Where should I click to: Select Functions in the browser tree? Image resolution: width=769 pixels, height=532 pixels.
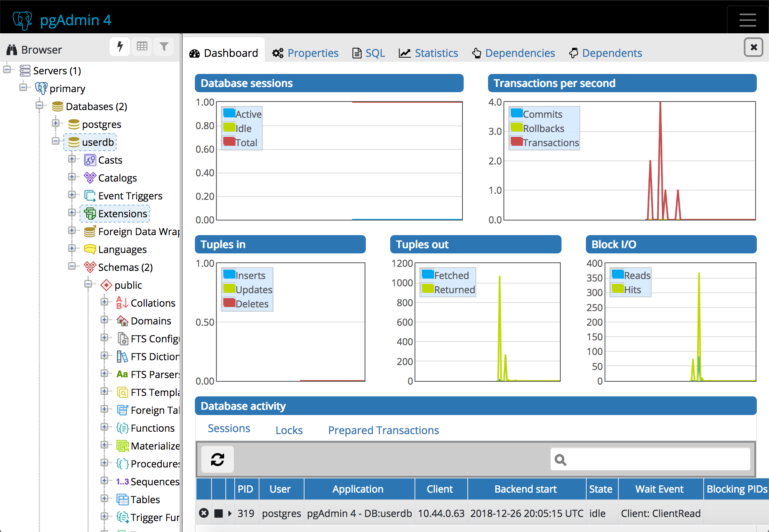click(x=152, y=428)
